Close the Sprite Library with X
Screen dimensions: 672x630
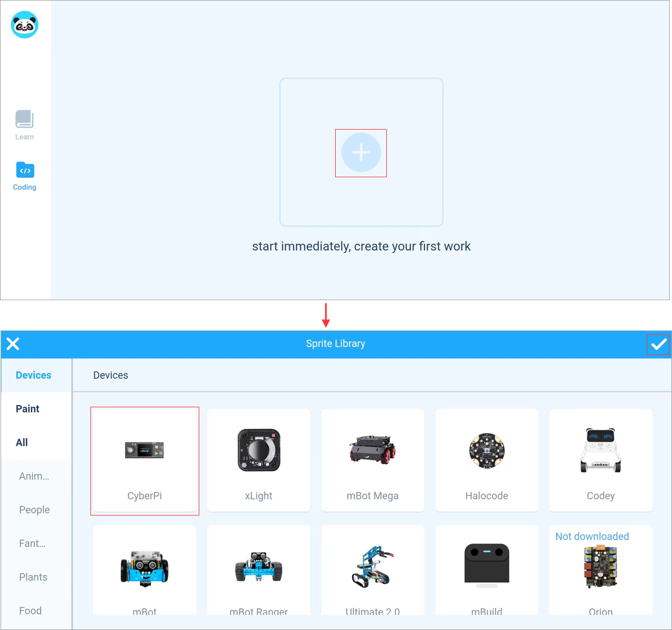(x=13, y=344)
